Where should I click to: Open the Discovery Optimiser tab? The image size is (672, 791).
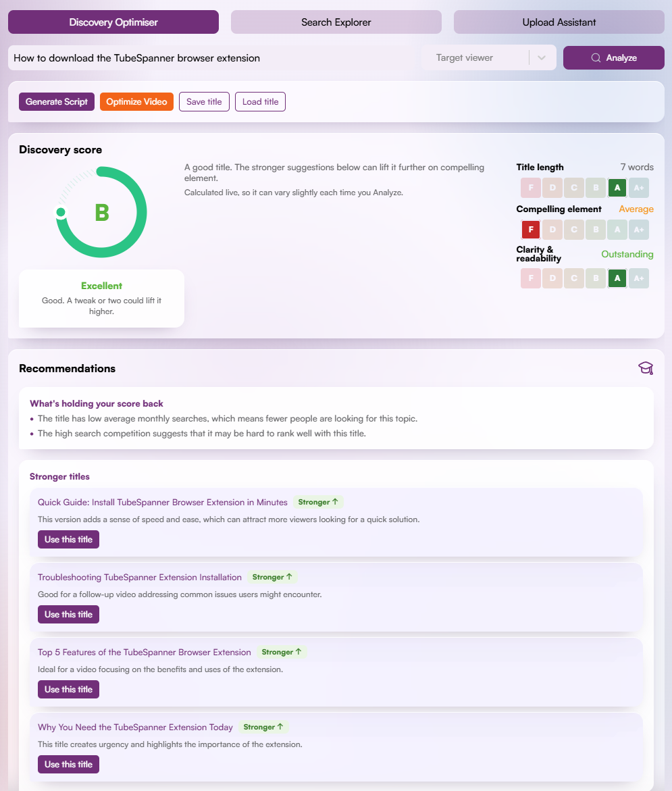click(x=113, y=22)
